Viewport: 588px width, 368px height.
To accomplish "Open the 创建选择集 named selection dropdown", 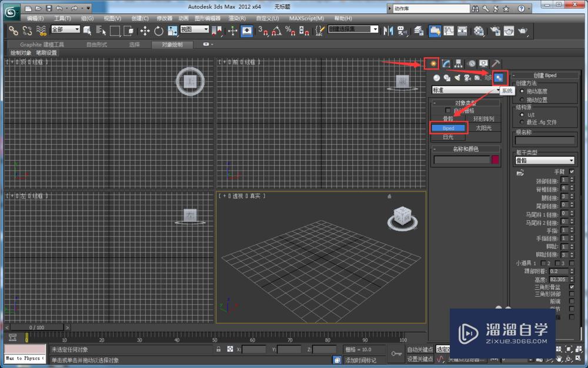I will [353, 29].
